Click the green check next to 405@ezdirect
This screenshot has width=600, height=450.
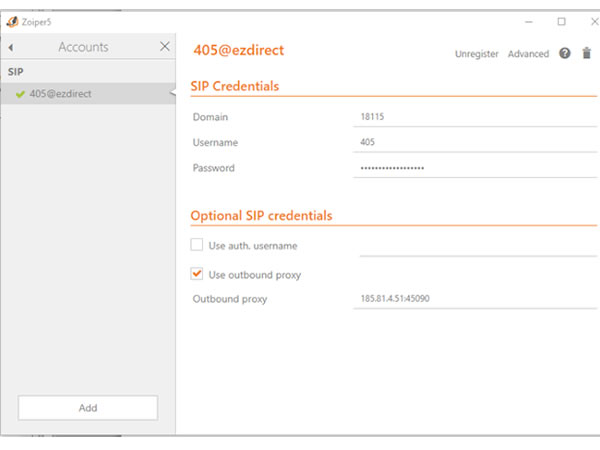[x=20, y=94]
